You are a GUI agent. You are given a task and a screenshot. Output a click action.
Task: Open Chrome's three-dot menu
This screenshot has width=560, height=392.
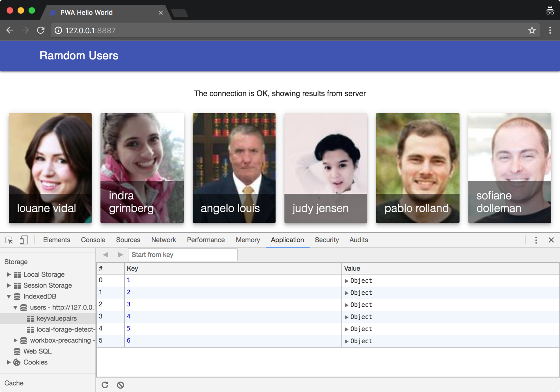tap(550, 30)
